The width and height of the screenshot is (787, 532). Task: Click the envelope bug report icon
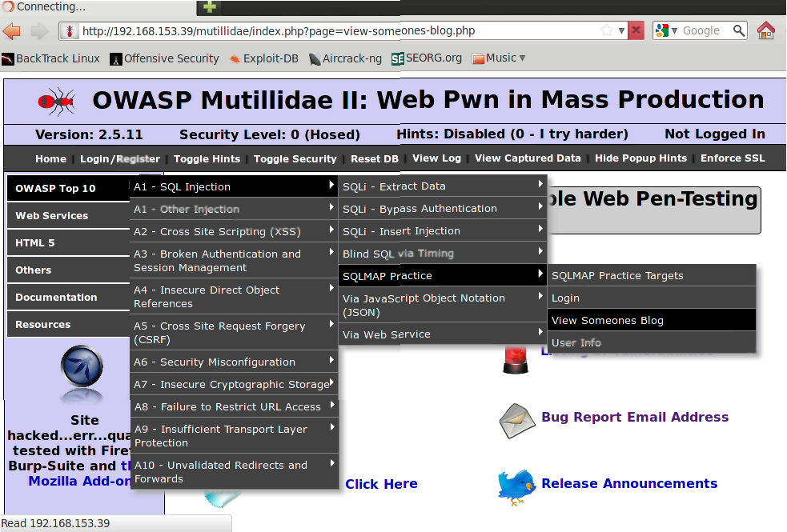[x=516, y=420]
